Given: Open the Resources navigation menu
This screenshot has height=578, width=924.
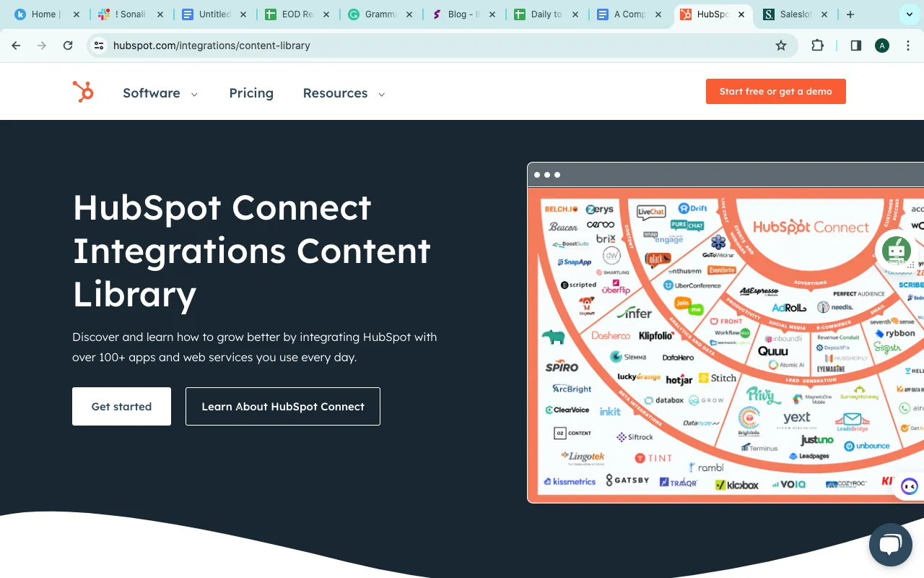Looking at the screenshot, I should pyautogui.click(x=335, y=93).
